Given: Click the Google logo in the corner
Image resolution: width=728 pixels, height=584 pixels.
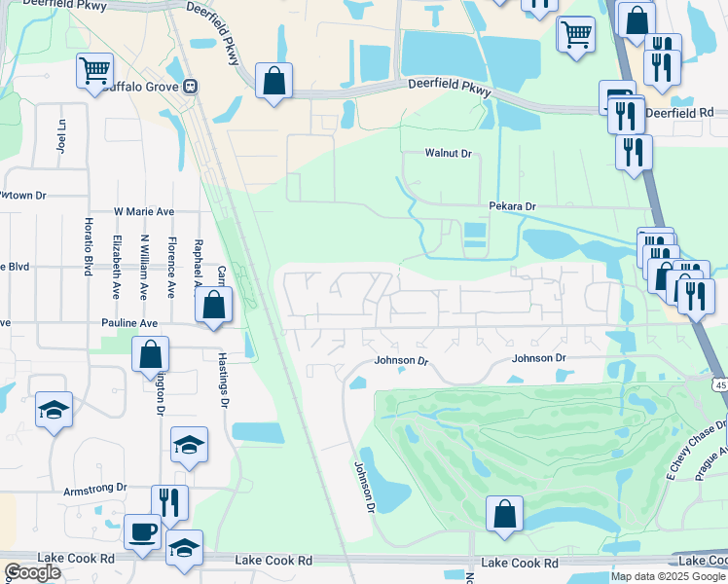Looking at the screenshot, I should click(32, 571).
